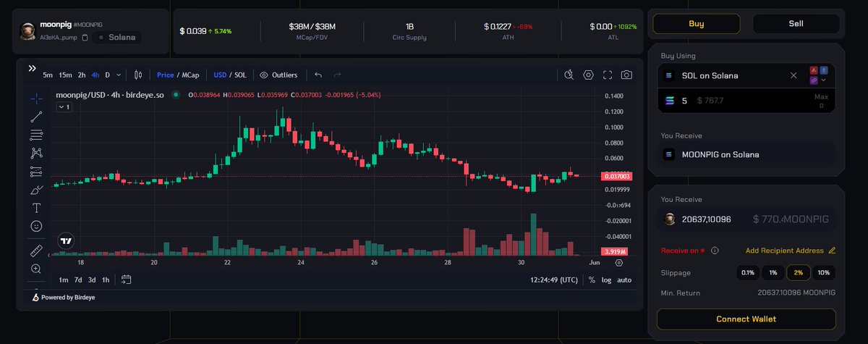
Task: Switch chart currency to USD
Action: (220, 75)
